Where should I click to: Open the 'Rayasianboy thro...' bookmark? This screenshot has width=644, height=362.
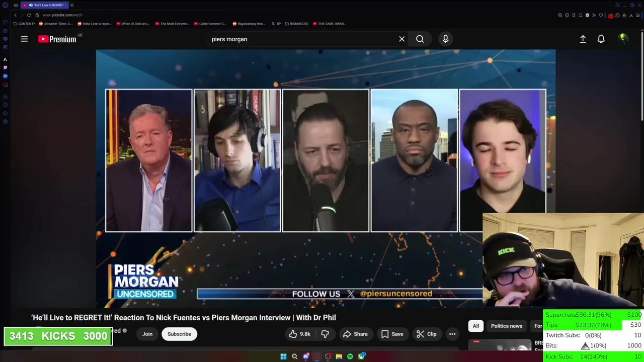pos(249,24)
